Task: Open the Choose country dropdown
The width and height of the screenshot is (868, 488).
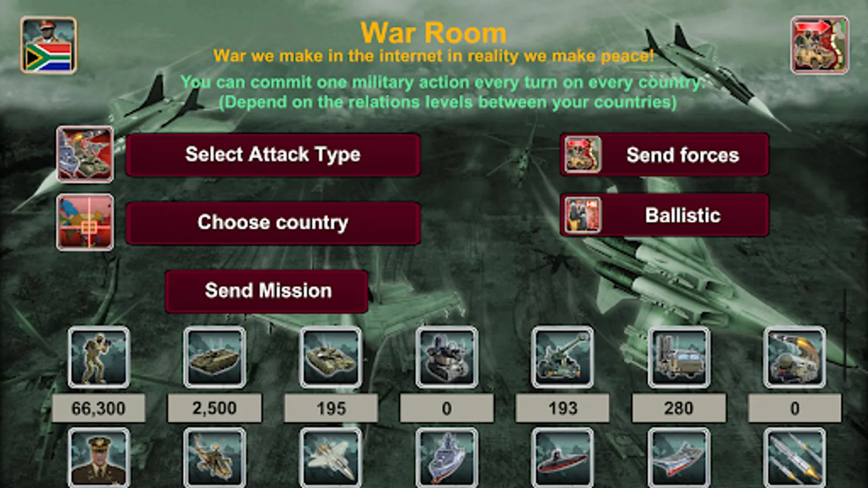Action: (273, 222)
